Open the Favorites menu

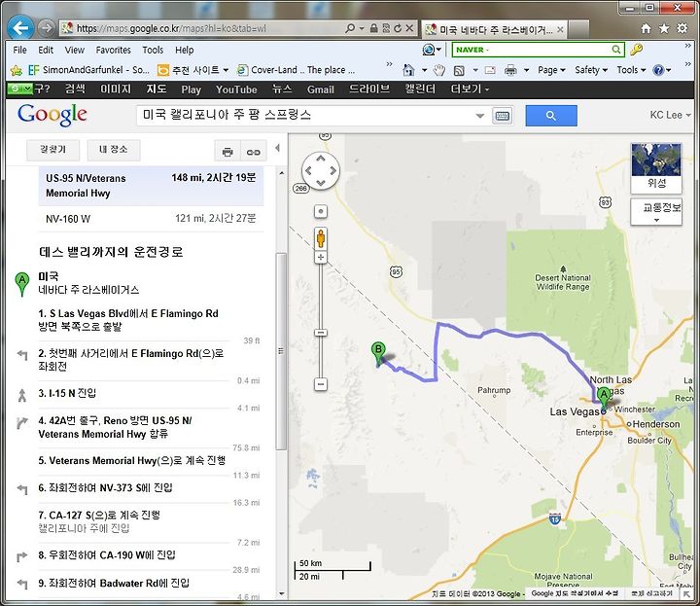coord(114,50)
